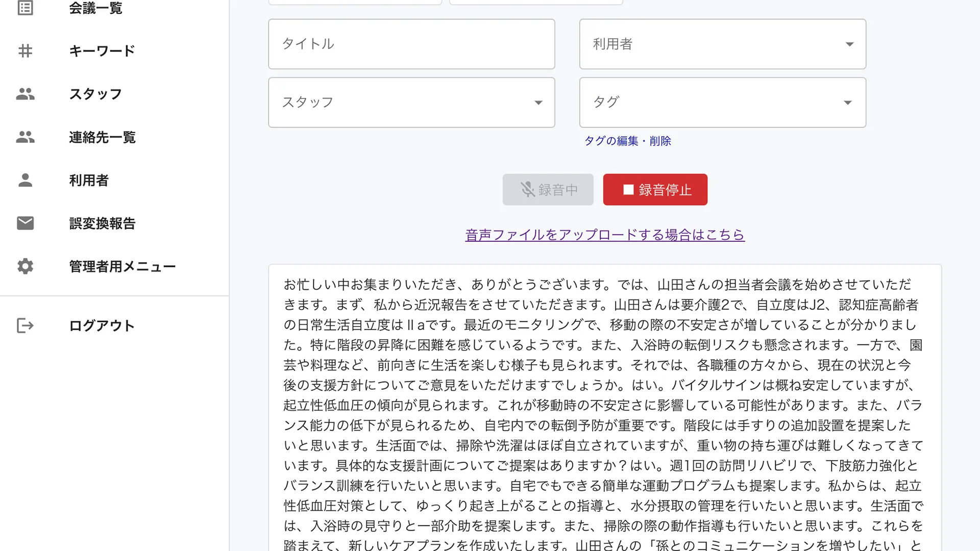Click the 誤変換報告 envelope icon
Image resolution: width=980 pixels, height=551 pixels.
25,223
